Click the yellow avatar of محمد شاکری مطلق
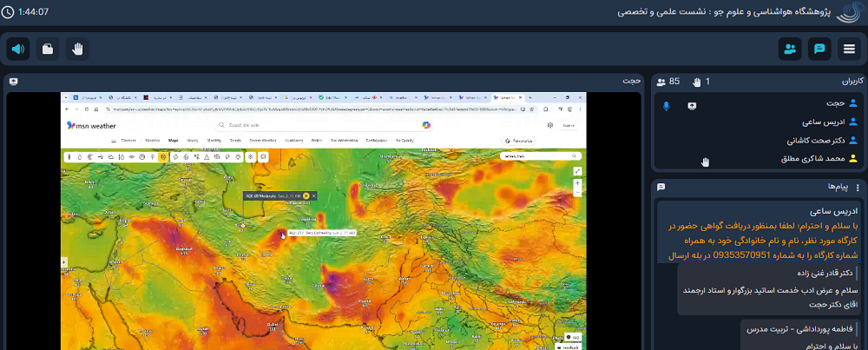Screen dimensions: 868x350 coord(853,159)
